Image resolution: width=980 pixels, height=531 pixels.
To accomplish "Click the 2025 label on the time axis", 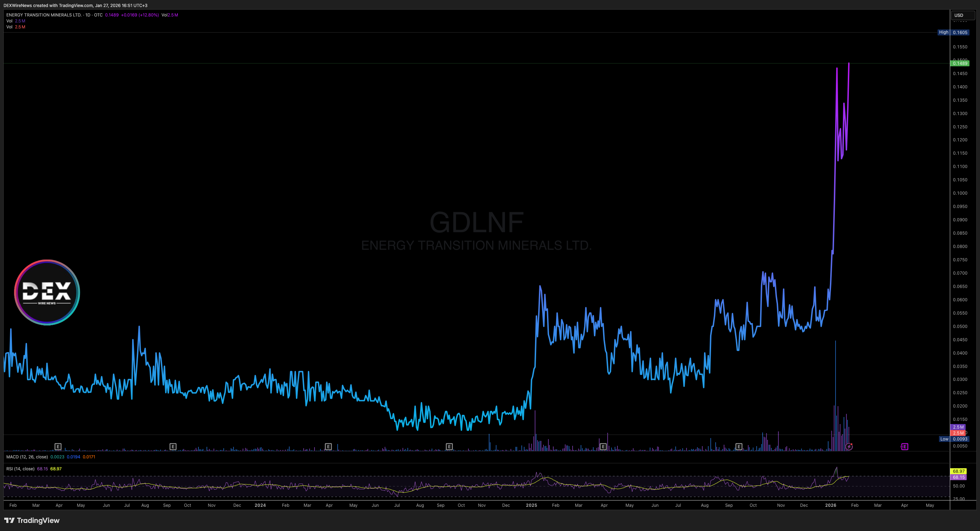I will pyautogui.click(x=532, y=505).
